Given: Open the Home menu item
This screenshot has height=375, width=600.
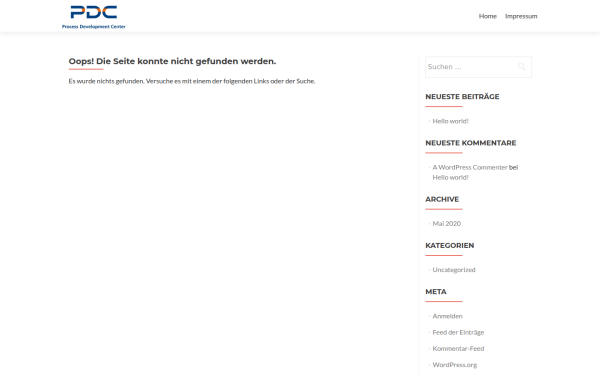Looking at the screenshot, I should click(488, 16).
